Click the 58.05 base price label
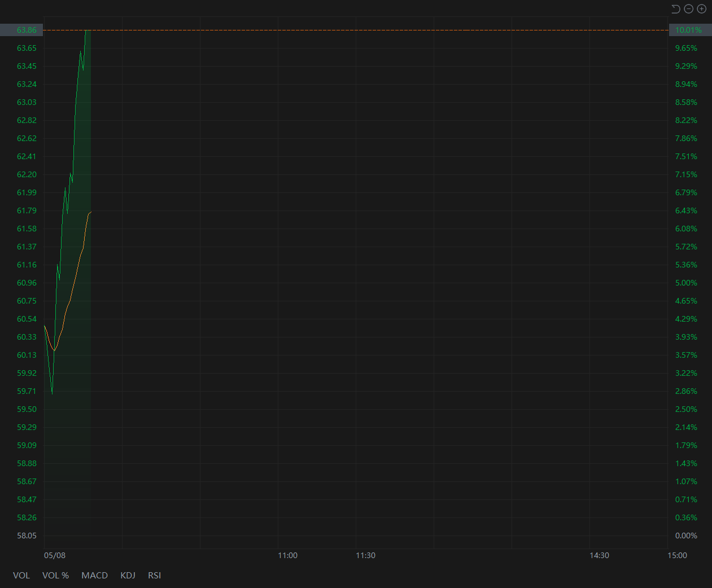This screenshot has height=588, width=712. [27, 536]
